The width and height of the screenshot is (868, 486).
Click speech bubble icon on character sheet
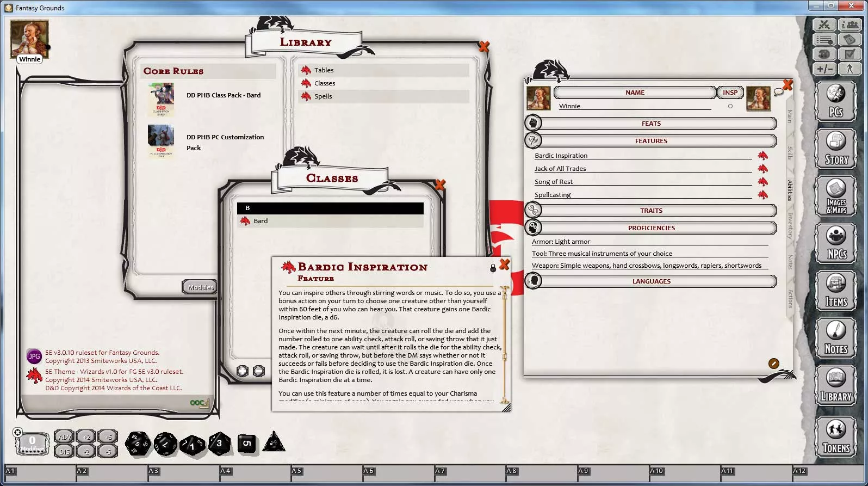(x=778, y=92)
